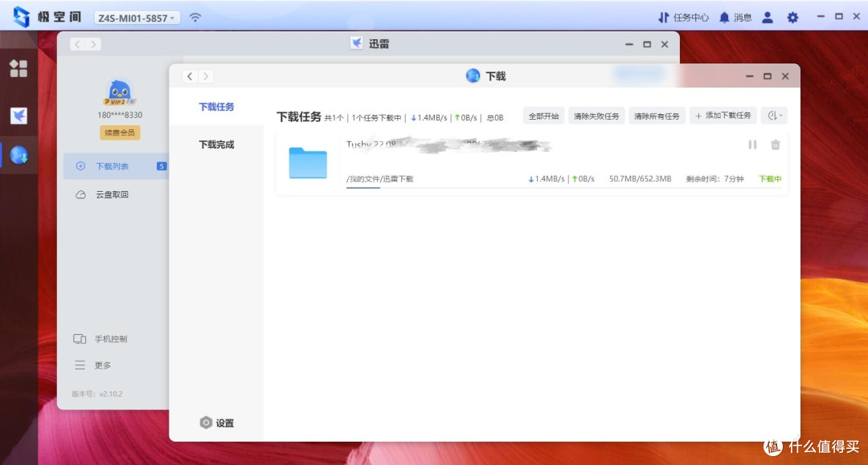Click the 50.7MB/652.3MB size text
Viewport: 868px width, 465px height.
click(x=640, y=179)
